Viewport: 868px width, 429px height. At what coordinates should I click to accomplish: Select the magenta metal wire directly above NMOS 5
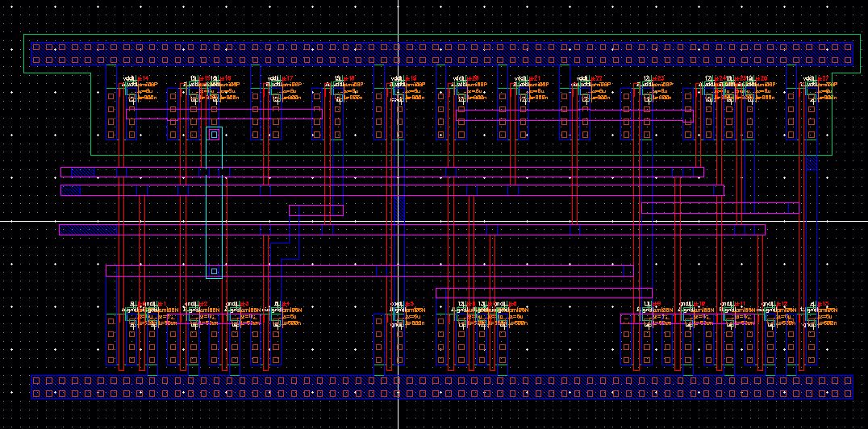369,271
